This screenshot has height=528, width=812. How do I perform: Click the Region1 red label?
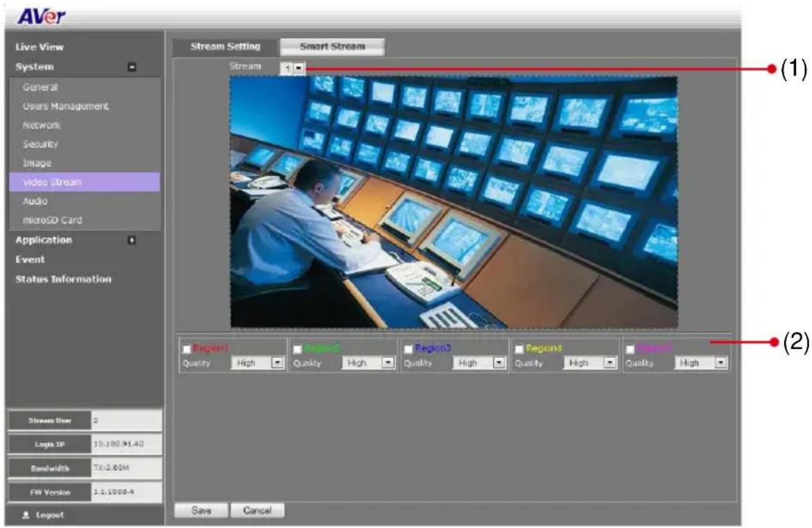[x=211, y=348]
